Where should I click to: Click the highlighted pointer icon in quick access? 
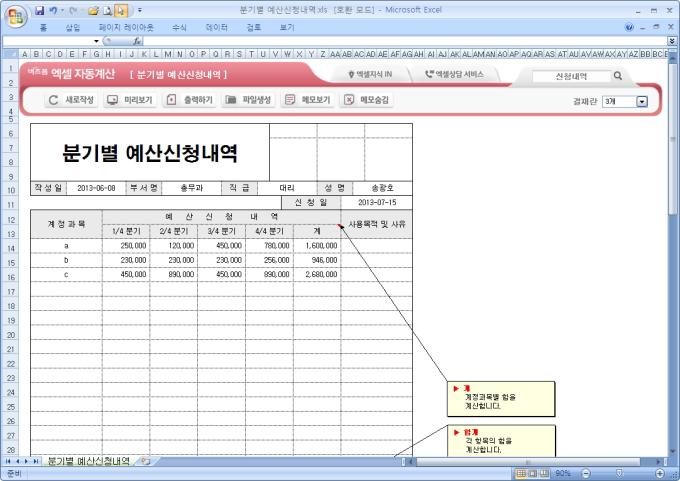point(121,10)
